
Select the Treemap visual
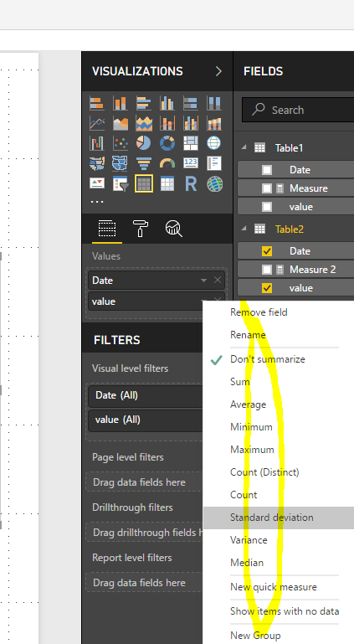(x=190, y=143)
